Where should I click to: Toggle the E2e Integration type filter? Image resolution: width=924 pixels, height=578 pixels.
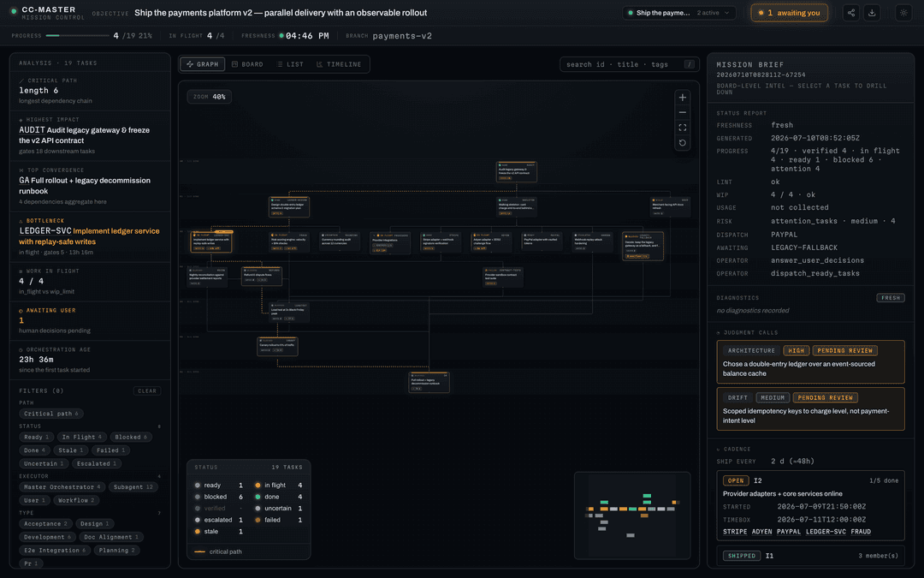point(55,551)
